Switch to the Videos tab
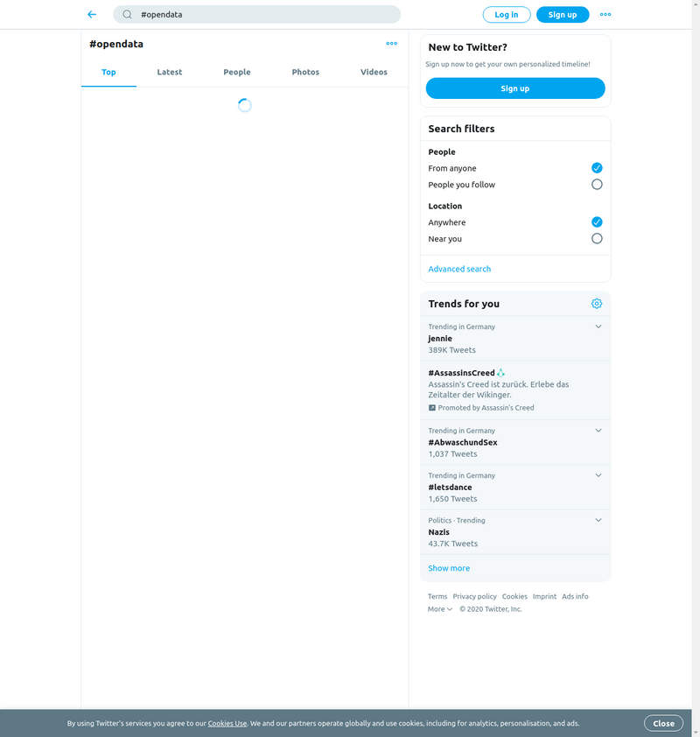 tap(374, 73)
